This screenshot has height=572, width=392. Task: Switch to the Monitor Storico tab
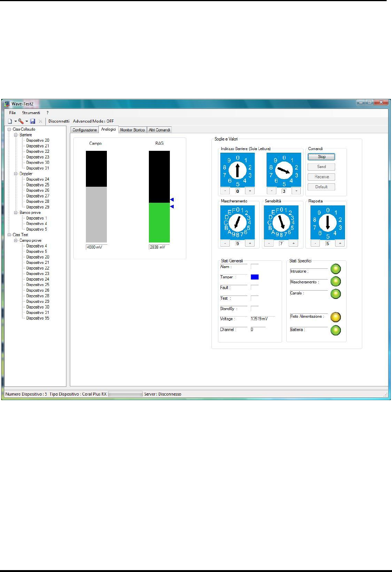coord(132,130)
